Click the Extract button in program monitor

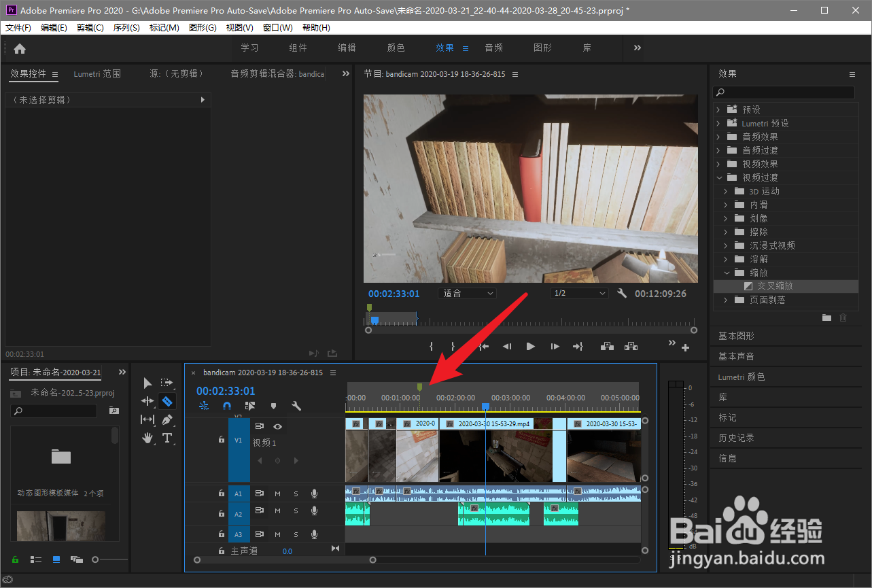[x=631, y=347]
